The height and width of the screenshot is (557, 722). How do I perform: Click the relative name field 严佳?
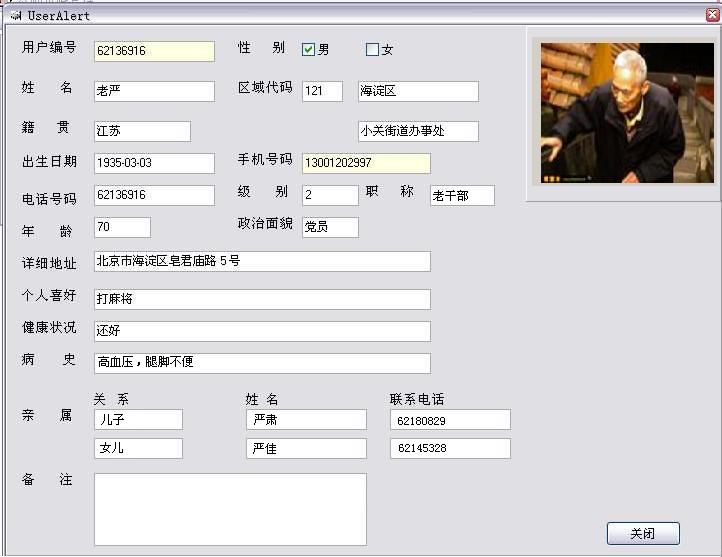[x=306, y=448]
